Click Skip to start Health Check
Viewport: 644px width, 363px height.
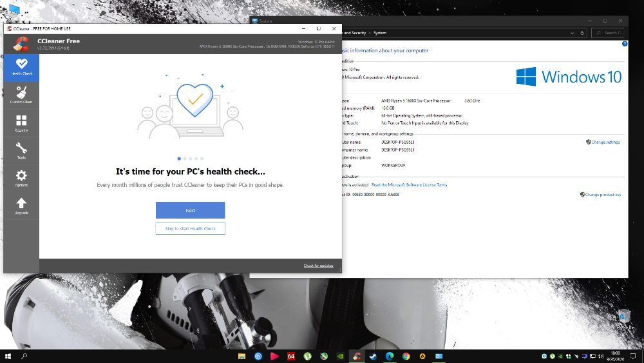(190, 229)
